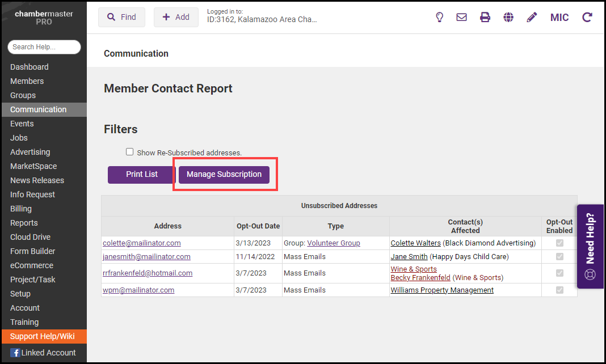
Task: Select Reports from sidebar menu
Action: click(x=24, y=223)
